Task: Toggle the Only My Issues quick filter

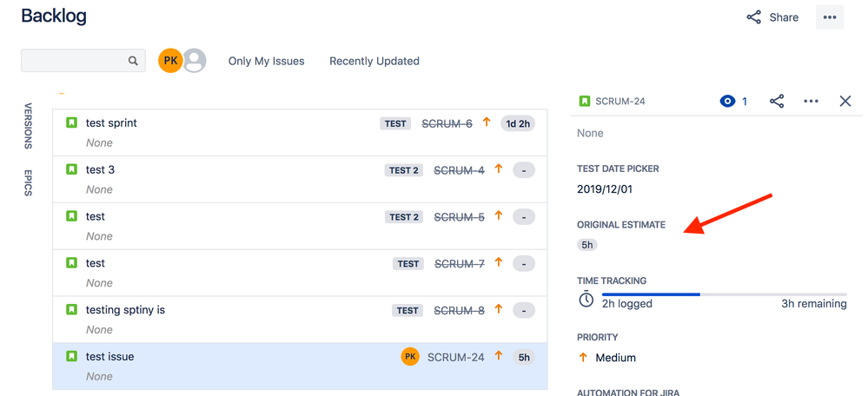Action: tap(266, 61)
